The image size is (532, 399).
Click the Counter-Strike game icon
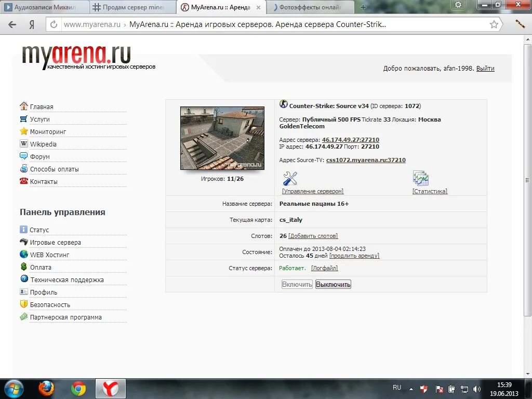coord(284,104)
